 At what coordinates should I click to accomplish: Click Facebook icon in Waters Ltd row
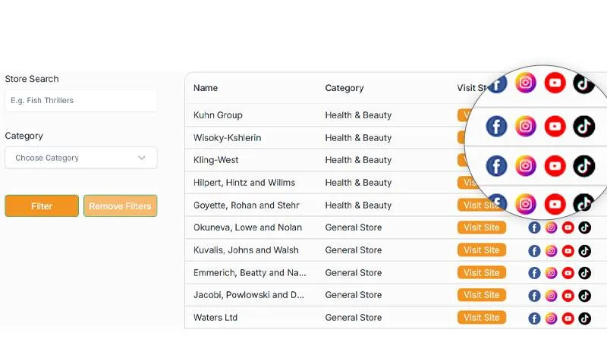tap(534, 318)
